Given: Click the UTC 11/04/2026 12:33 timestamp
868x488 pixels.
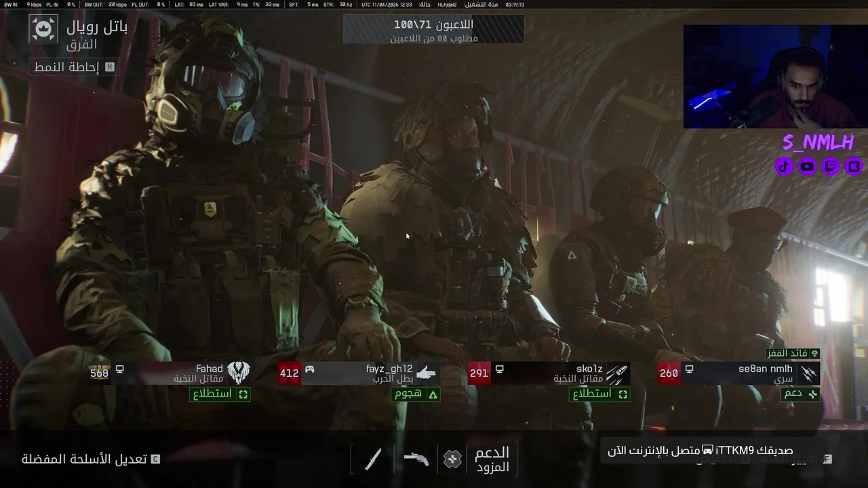Looking at the screenshot, I should (386, 4).
